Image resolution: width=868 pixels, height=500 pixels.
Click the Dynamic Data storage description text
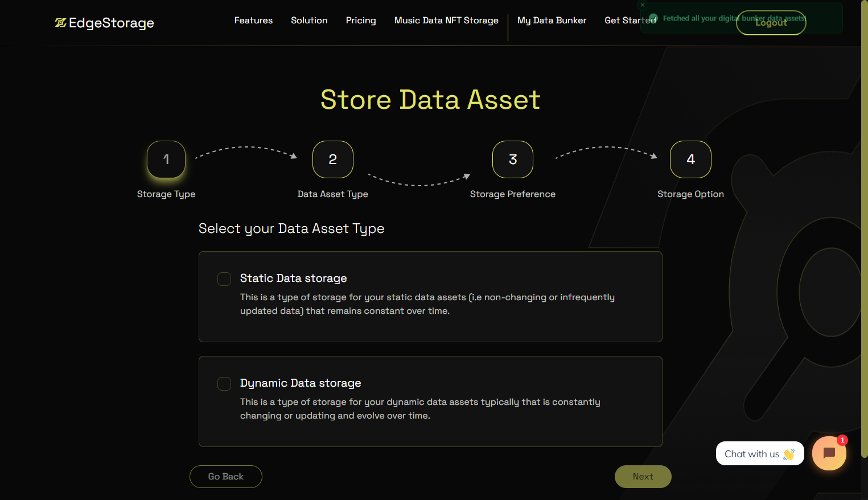[420, 409]
